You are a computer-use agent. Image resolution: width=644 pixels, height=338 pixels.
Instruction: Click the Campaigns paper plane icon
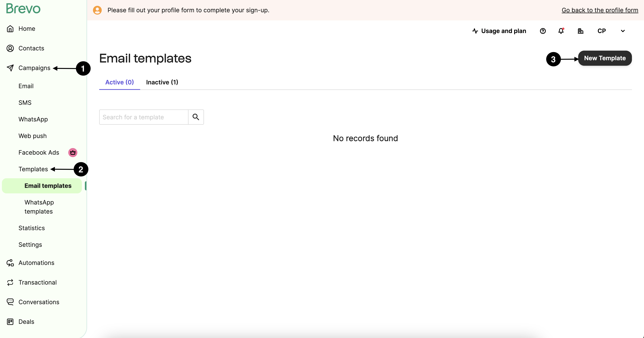(10, 68)
